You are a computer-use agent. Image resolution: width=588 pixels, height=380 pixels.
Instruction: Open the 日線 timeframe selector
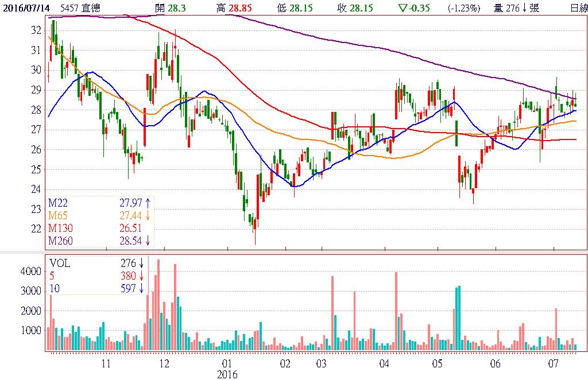[578, 8]
